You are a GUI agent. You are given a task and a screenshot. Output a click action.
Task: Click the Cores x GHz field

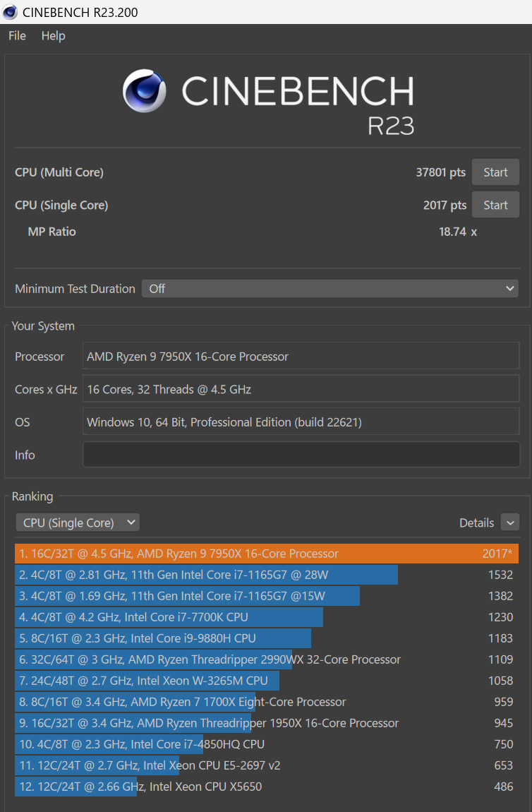(x=301, y=388)
